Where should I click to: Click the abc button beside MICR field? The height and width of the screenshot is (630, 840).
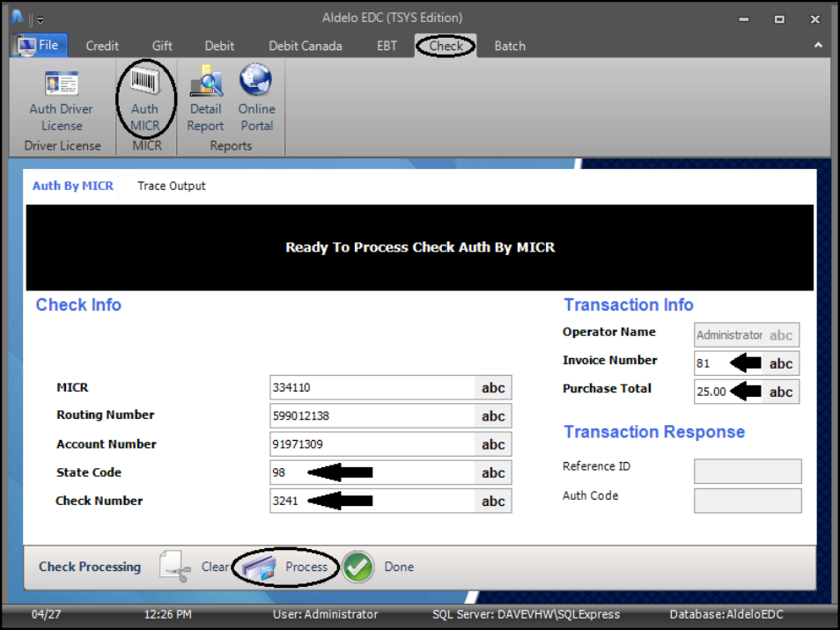(493, 387)
